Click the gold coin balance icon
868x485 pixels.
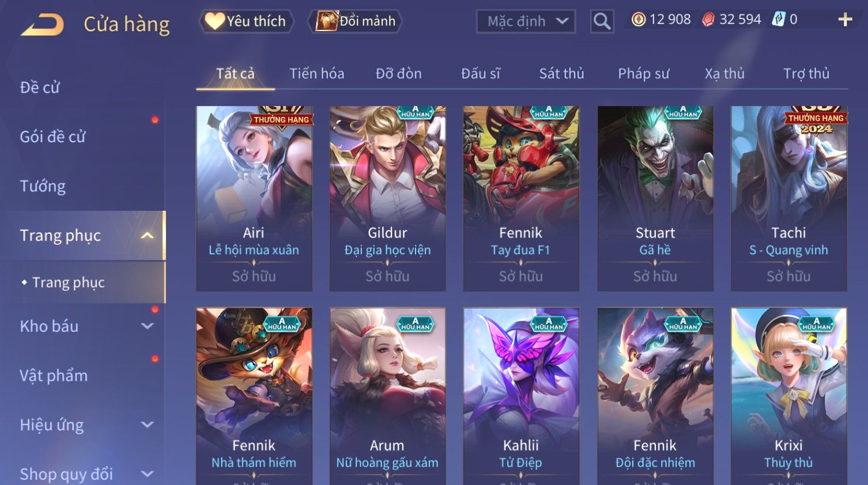coord(639,20)
